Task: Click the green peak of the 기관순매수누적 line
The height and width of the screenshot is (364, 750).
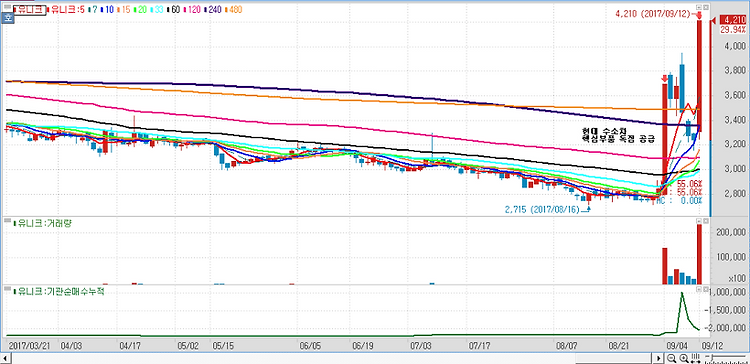Action: point(682,293)
